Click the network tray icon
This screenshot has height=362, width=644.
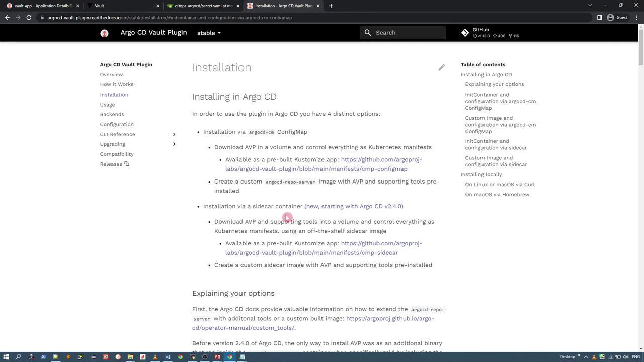coord(610,357)
